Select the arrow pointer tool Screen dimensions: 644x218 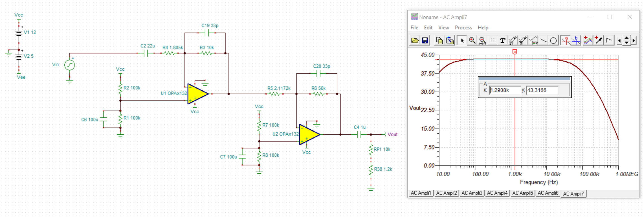(x=462, y=41)
